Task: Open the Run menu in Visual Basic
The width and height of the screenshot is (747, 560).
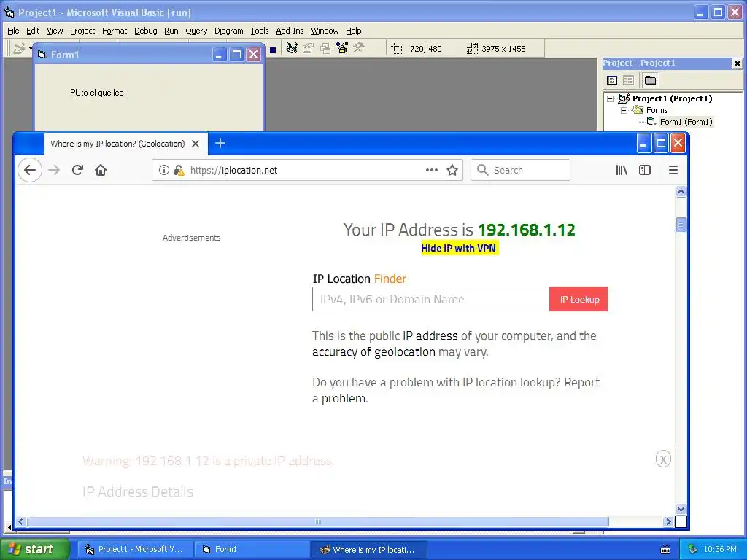Action: (x=171, y=31)
